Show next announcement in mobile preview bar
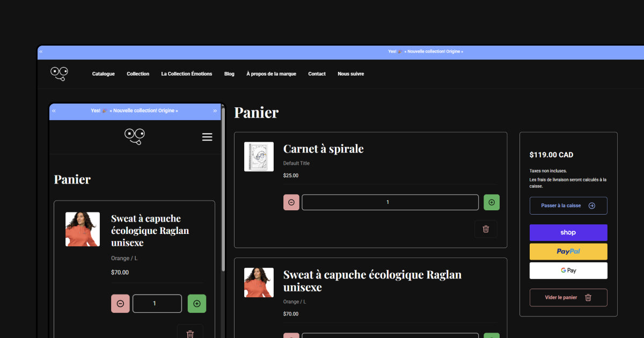This screenshot has width=644, height=338. click(215, 111)
